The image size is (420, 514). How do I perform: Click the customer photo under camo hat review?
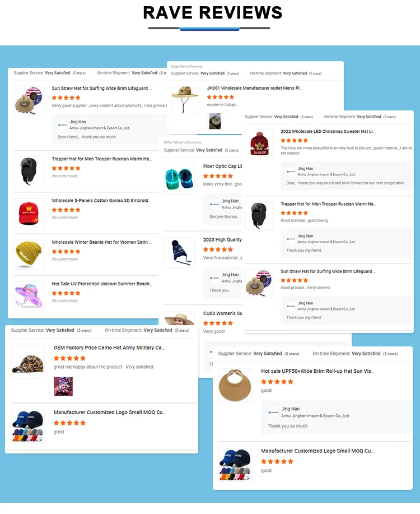point(63,386)
